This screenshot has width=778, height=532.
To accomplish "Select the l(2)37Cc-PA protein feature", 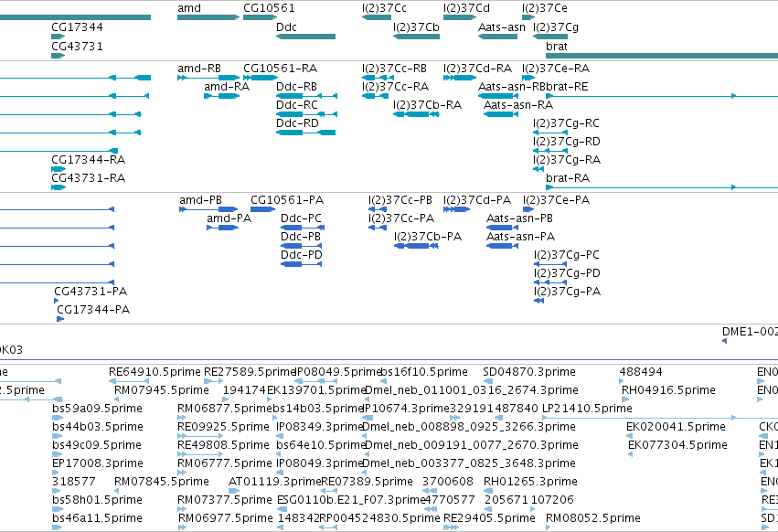I will pos(378,228).
